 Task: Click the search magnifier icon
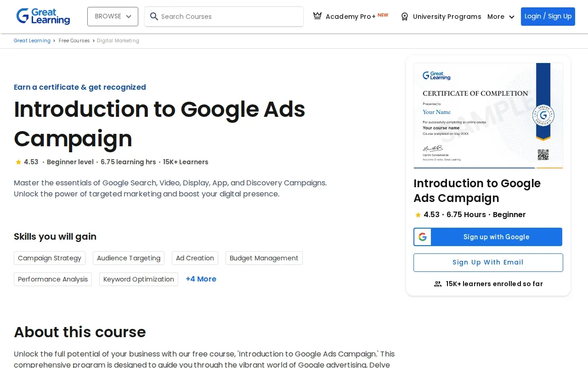(x=154, y=17)
